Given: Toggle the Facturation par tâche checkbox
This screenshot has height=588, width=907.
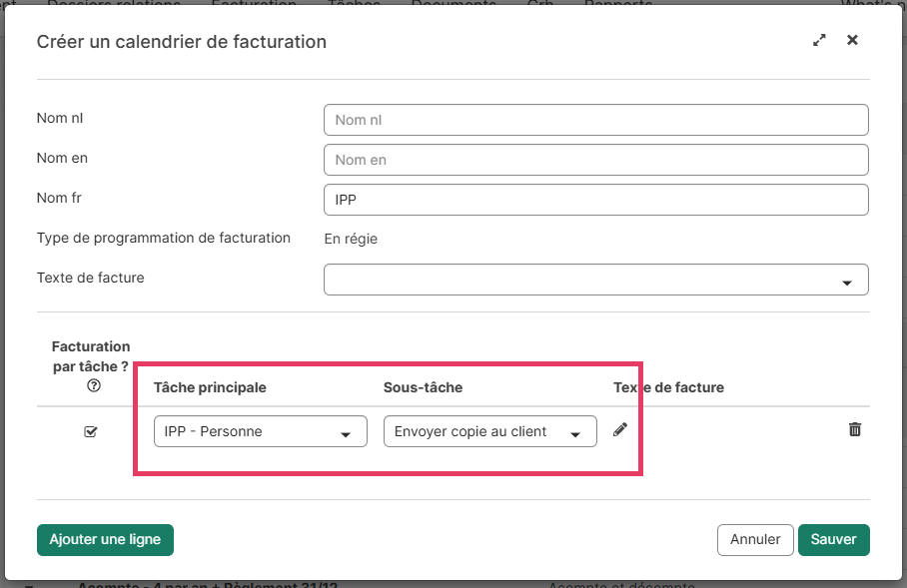Looking at the screenshot, I should pyautogui.click(x=91, y=431).
